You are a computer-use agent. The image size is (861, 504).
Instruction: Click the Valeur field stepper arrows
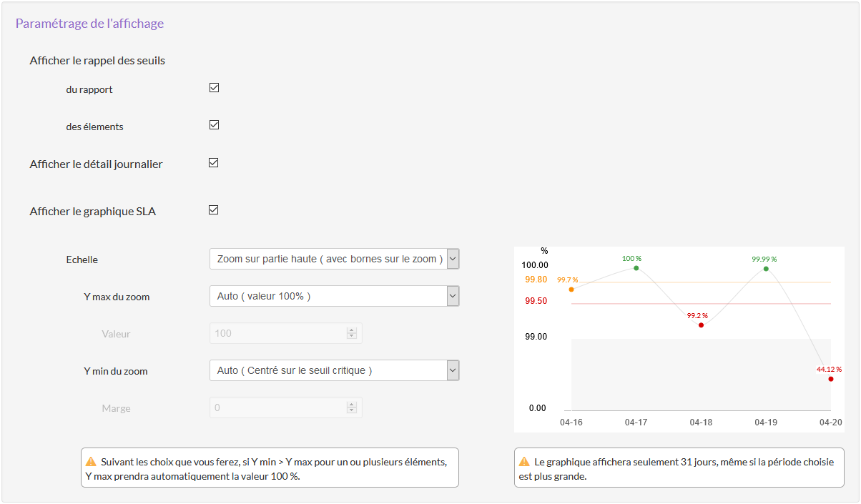tap(351, 333)
